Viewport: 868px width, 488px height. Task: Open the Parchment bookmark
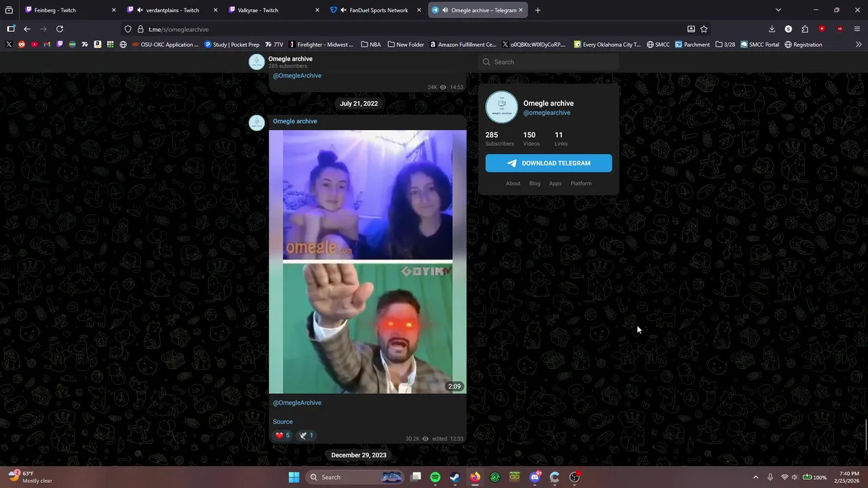coord(692,45)
